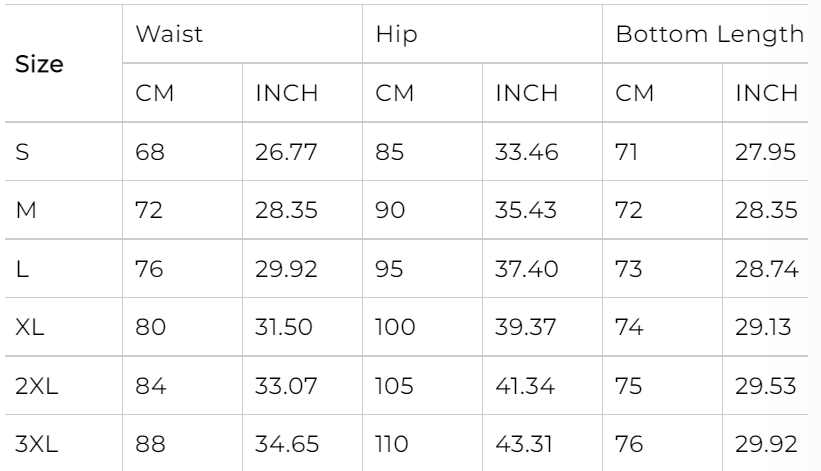Image resolution: width=821 pixels, height=471 pixels.
Task: Select the Bottom Length header
Action: point(709,34)
